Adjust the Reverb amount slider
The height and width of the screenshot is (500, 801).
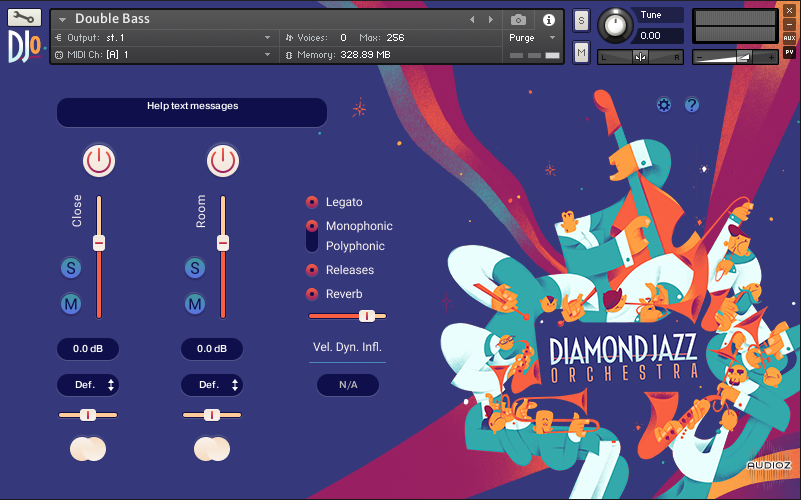366,315
